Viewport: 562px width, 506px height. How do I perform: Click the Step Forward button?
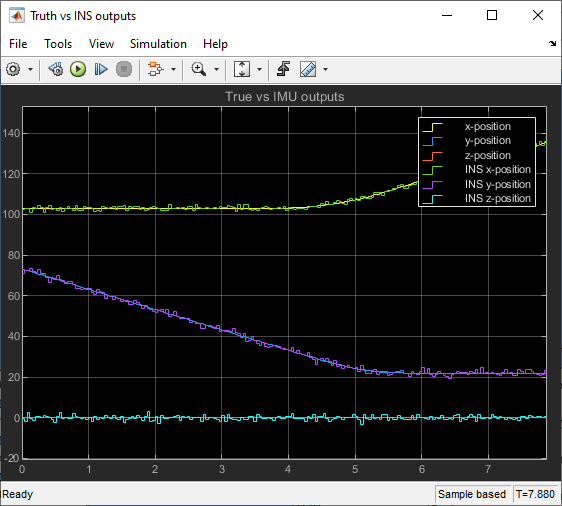(101, 69)
